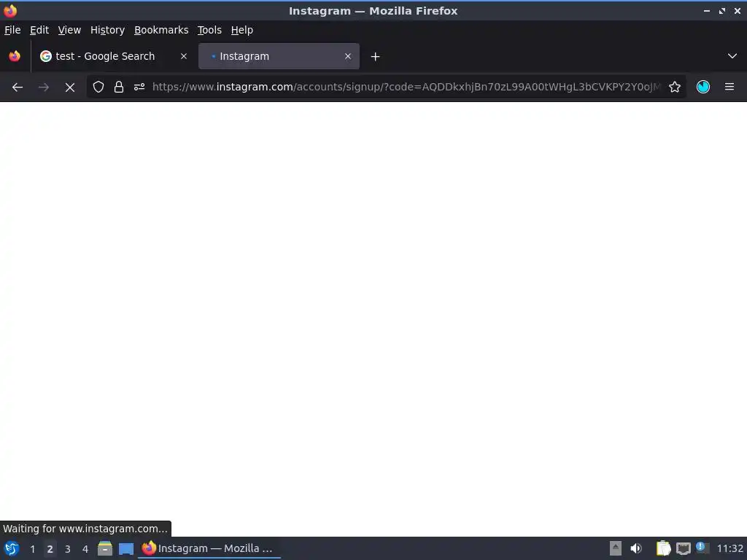Screen dimensions: 747x560
Task: Show desktop via blue taskbar icon
Action: pos(126,549)
